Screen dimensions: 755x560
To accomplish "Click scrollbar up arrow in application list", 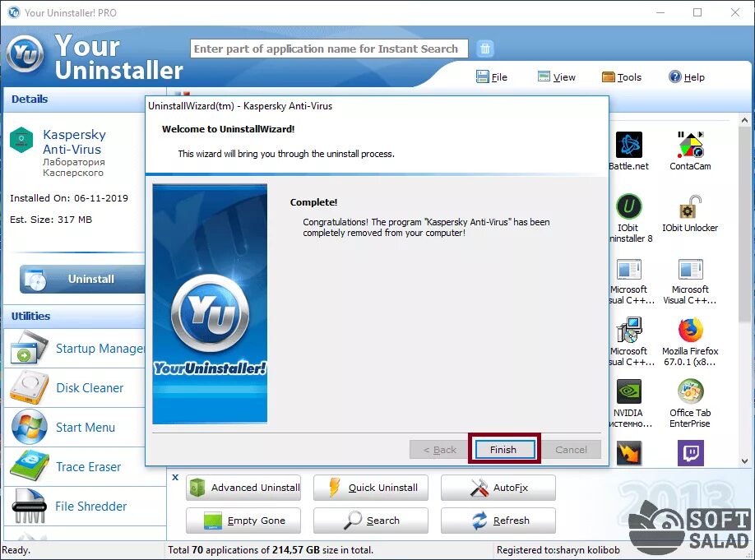I will pos(745,120).
